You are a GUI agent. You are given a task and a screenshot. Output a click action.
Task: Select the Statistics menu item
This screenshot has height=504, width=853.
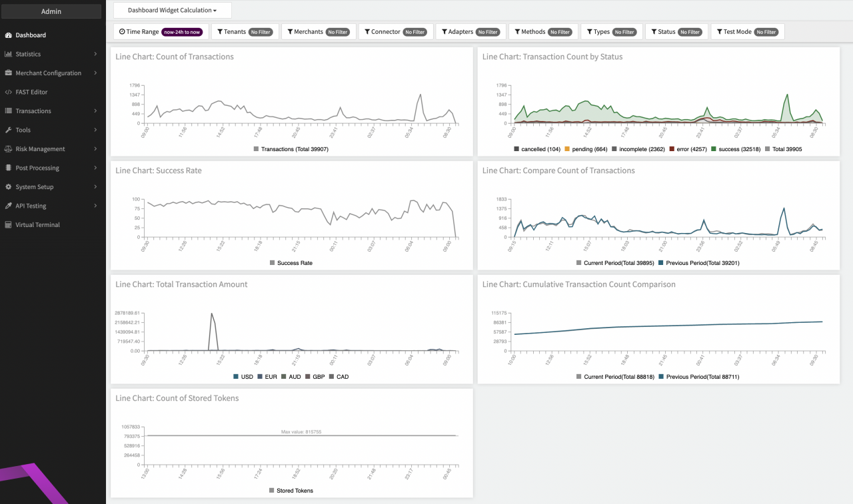[28, 54]
